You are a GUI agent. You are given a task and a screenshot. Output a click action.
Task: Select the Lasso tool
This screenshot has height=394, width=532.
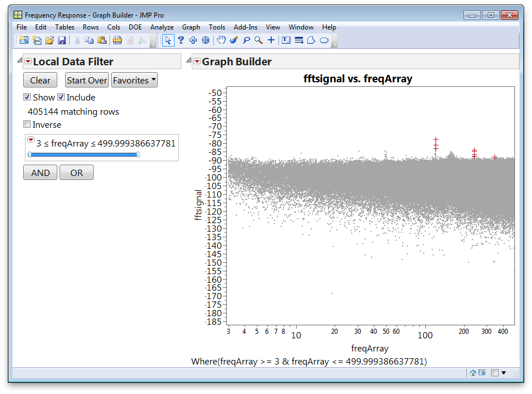click(x=245, y=40)
